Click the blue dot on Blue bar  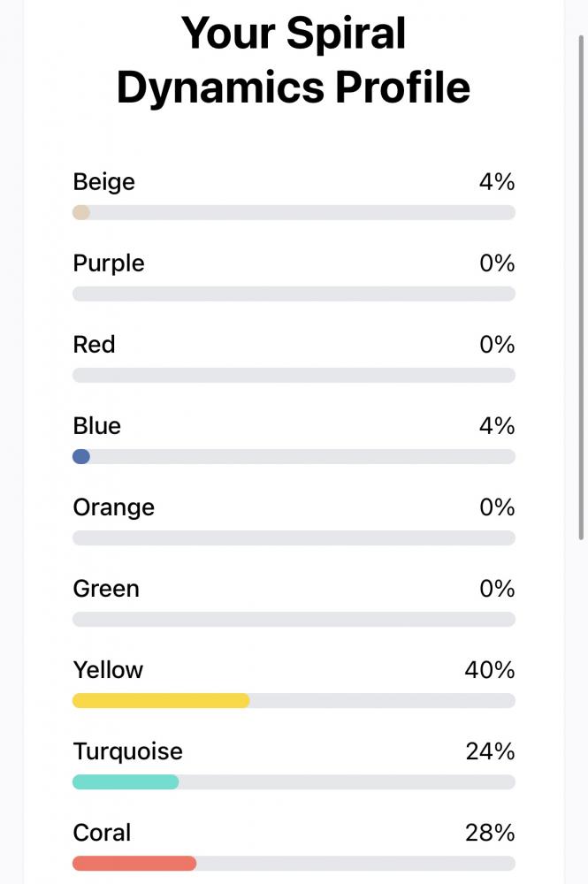coord(81,456)
